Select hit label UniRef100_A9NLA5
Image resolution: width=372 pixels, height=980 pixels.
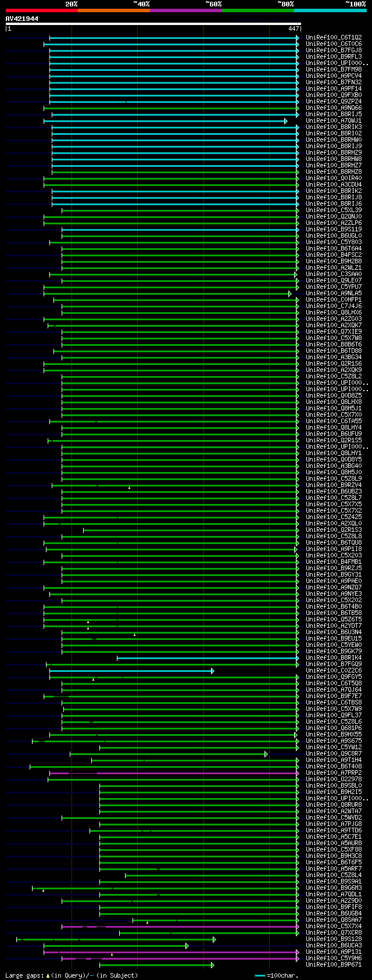click(334, 293)
